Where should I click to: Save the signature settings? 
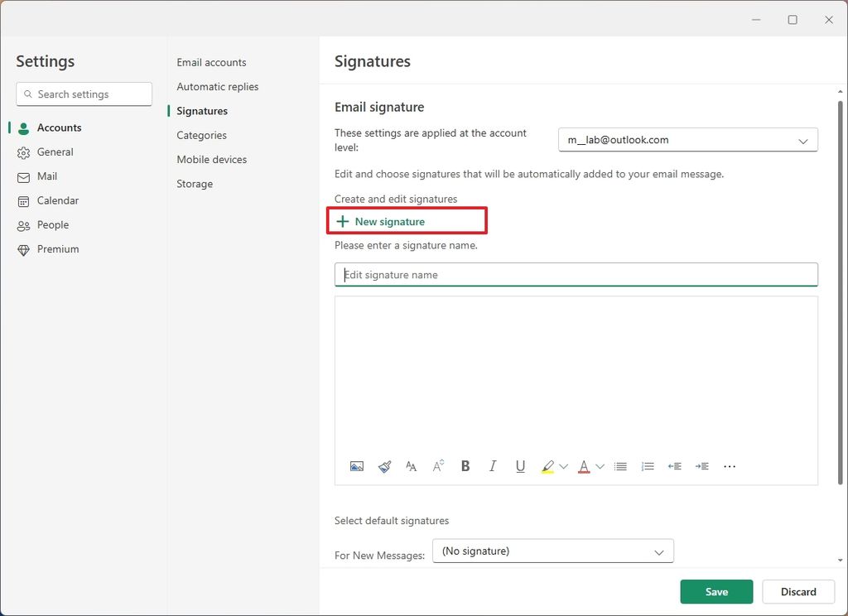point(715,591)
